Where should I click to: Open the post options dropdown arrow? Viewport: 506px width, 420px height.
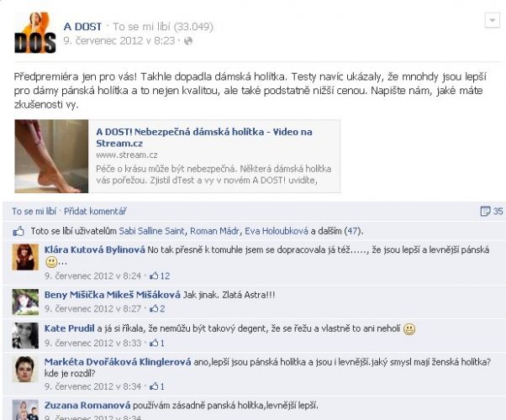tap(492, 21)
